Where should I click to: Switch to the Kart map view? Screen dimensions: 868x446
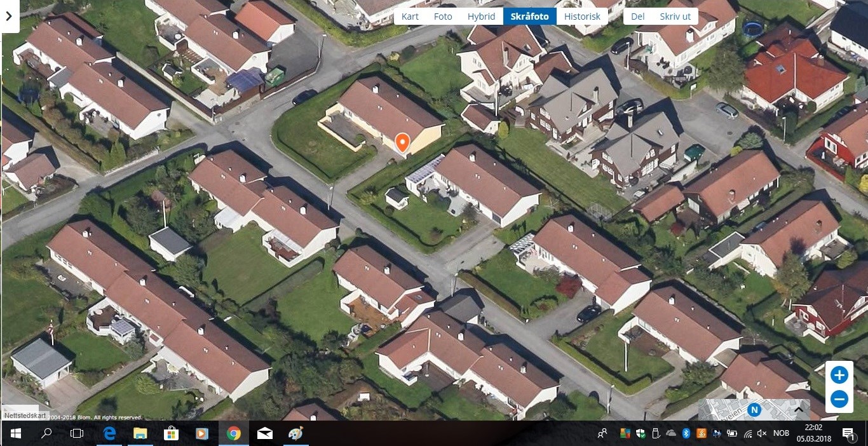pos(410,17)
